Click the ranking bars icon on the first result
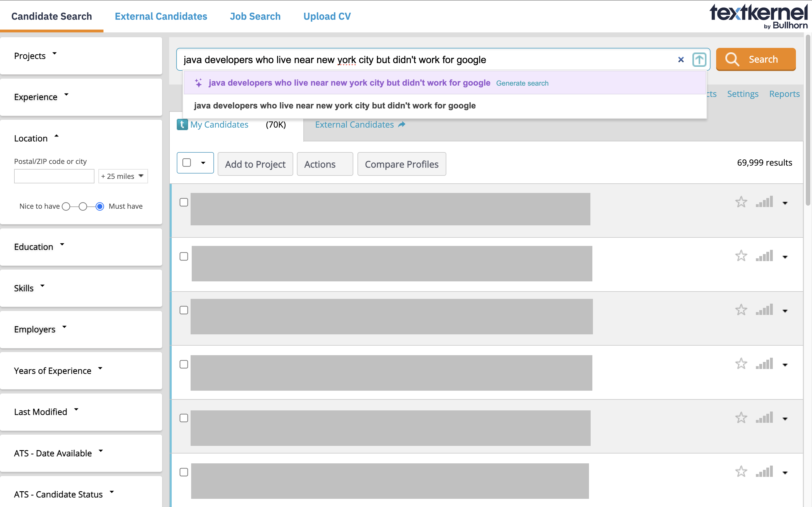Image resolution: width=812 pixels, height=507 pixels. pyautogui.click(x=764, y=201)
